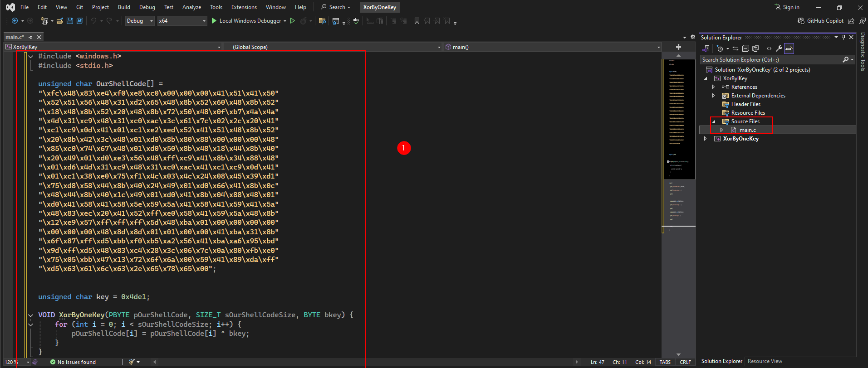Click the editor vertical scrollbar minimap
This screenshot has height=368, width=868.
coord(679,204)
